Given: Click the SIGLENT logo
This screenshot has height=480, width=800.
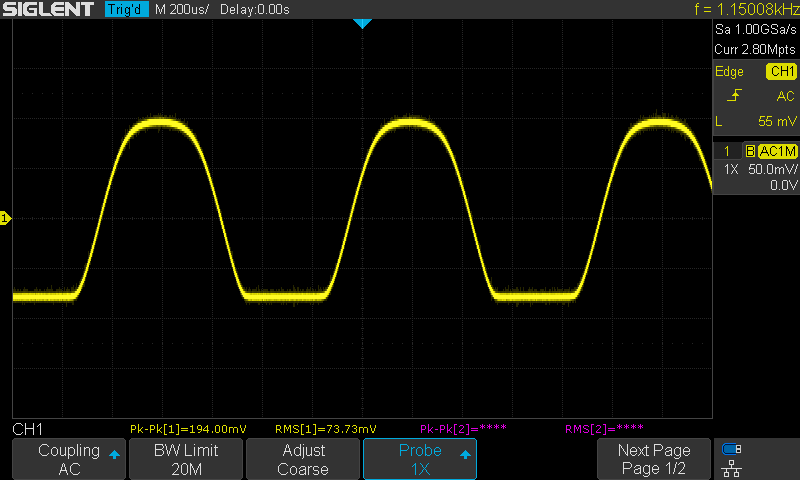Looking at the screenshot, I should [x=48, y=9].
